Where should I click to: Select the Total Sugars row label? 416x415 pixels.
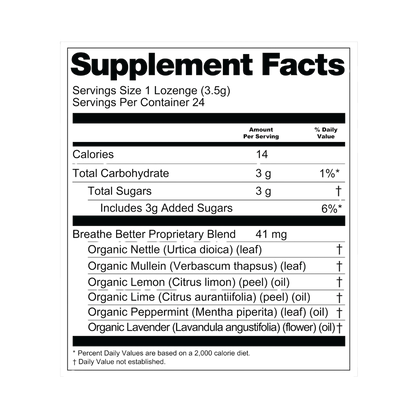click(x=120, y=191)
